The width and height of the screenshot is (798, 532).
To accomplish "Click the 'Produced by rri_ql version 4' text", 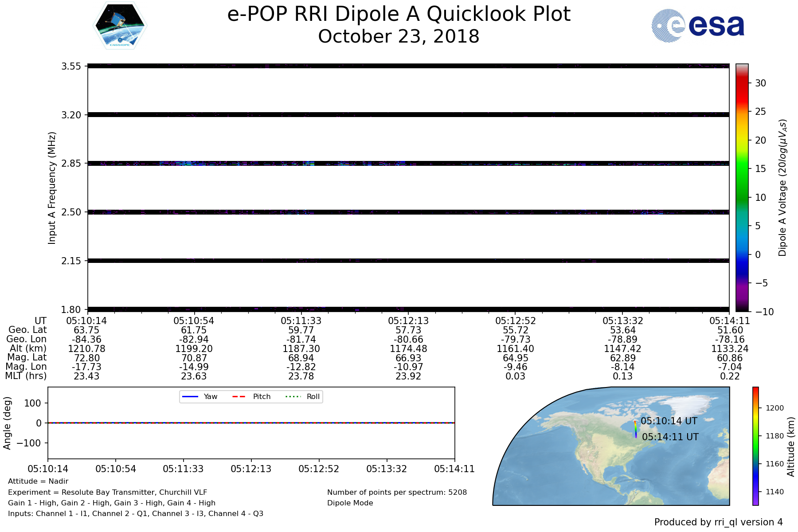I will coord(718,522).
